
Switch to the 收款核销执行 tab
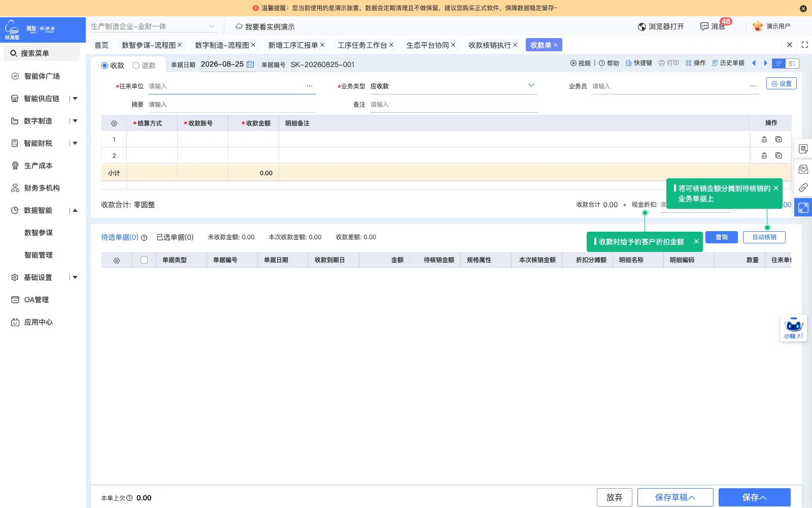tap(490, 45)
